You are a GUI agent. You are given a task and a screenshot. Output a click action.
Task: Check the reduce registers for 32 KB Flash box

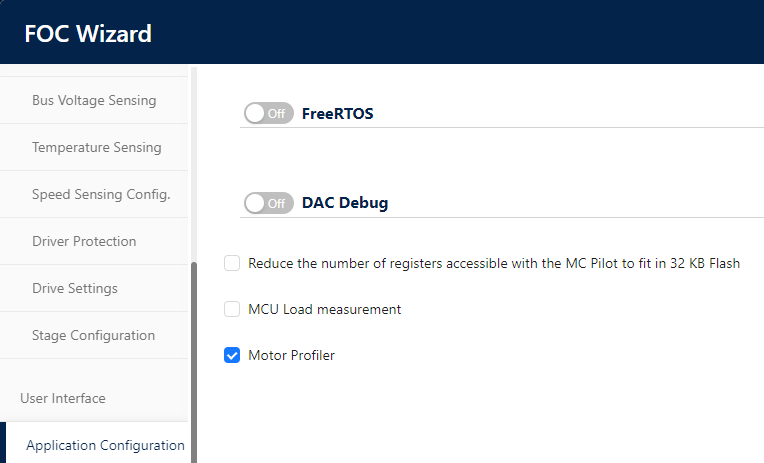(232, 263)
